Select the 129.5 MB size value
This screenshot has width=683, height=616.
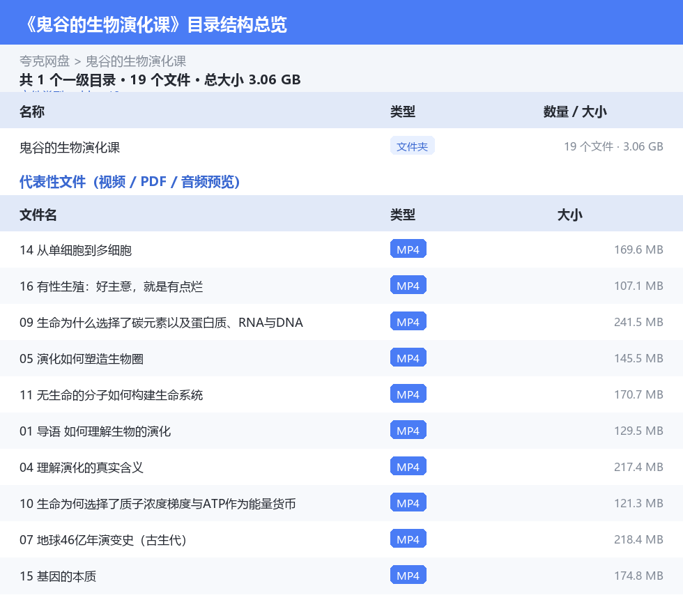638,431
